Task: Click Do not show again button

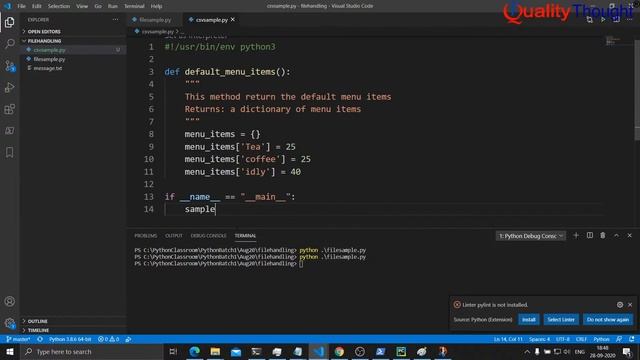Action: [608, 319]
